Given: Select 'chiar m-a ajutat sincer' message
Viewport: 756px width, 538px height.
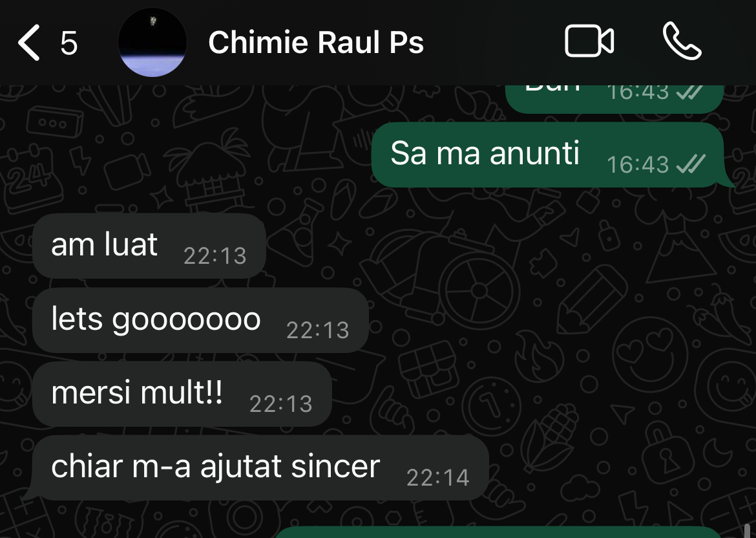Looking at the screenshot, I should (257, 468).
